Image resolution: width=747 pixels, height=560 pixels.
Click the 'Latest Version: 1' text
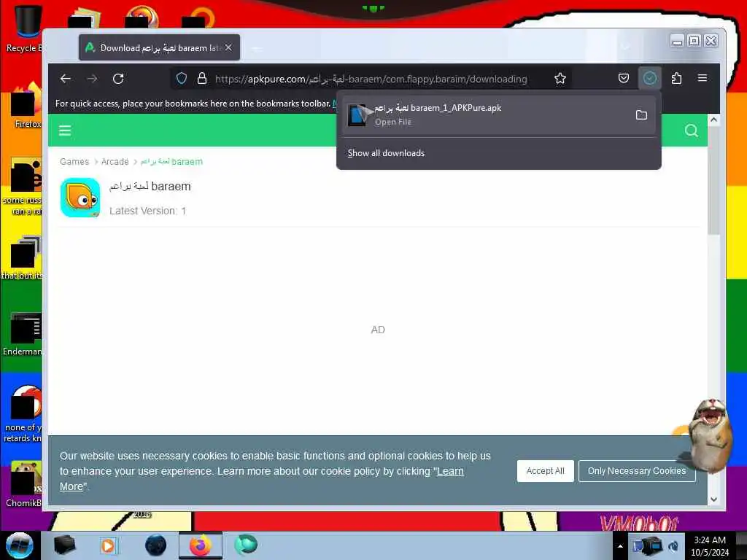click(x=147, y=211)
